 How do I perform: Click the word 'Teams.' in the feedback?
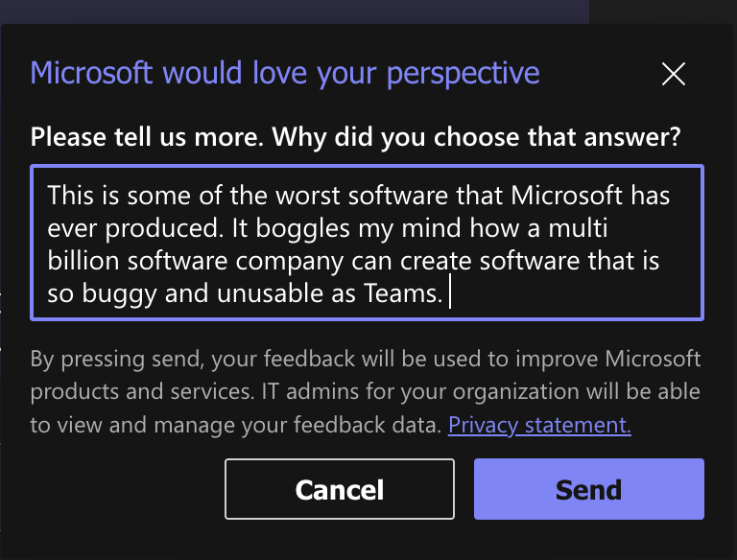click(403, 294)
